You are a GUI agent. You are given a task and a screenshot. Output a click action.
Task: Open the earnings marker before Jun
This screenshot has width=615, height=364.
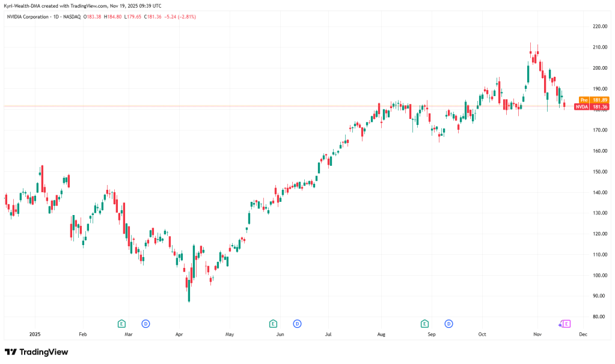tap(273, 324)
